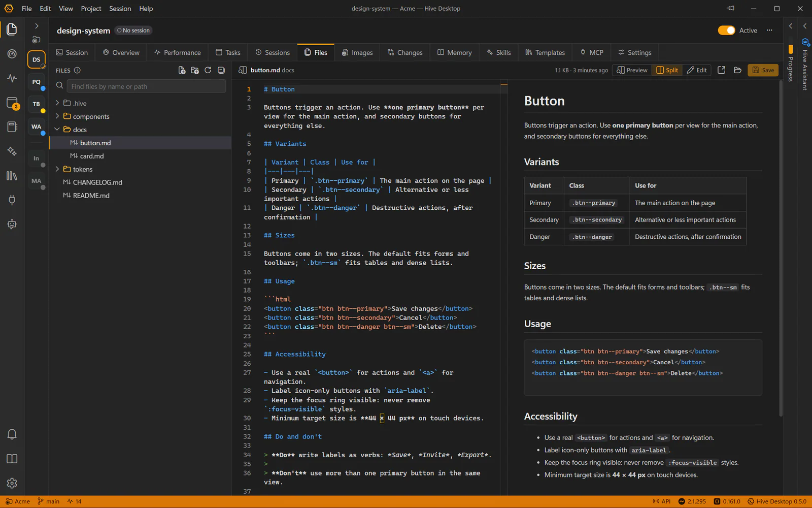Click the activity pulse icon in sidebar
Viewport: 812px width, 508px height.
point(12,78)
